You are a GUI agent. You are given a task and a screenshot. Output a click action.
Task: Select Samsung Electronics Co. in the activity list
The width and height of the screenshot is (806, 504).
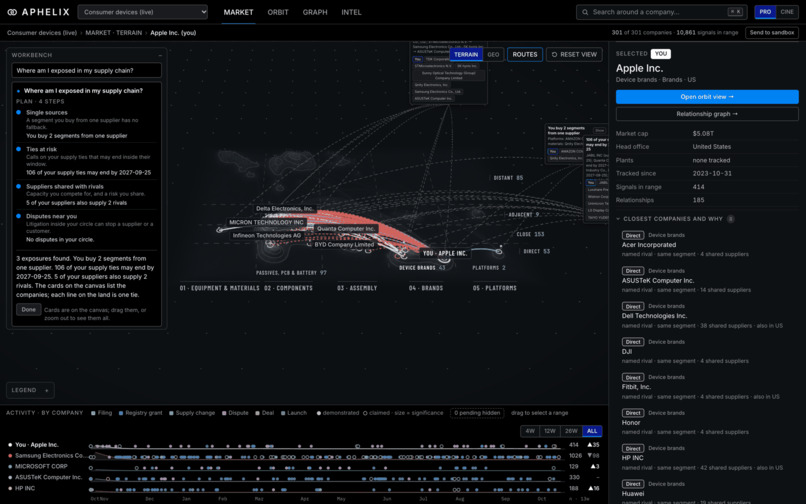[x=50, y=456]
